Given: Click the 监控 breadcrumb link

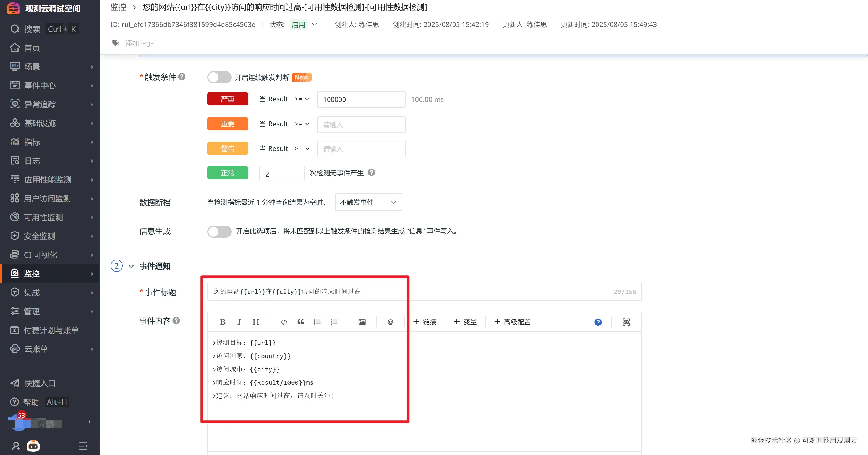Looking at the screenshot, I should pyautogui.click(x=118, y=7).
